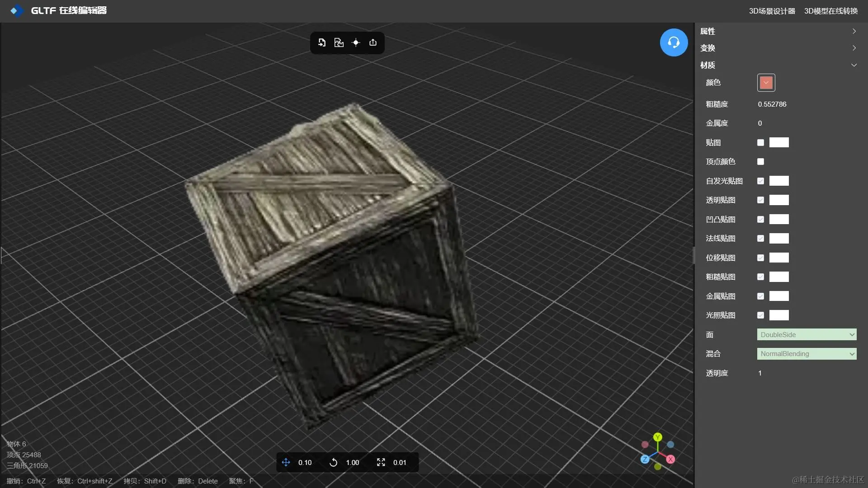
Task: Click the export share icon in toolbar
Action: coord(373,42)
